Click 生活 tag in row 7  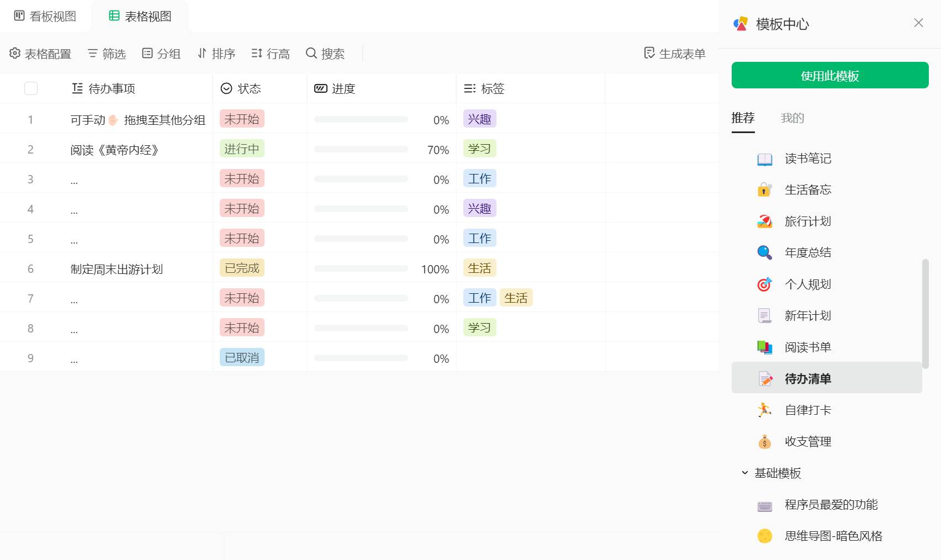516,298
